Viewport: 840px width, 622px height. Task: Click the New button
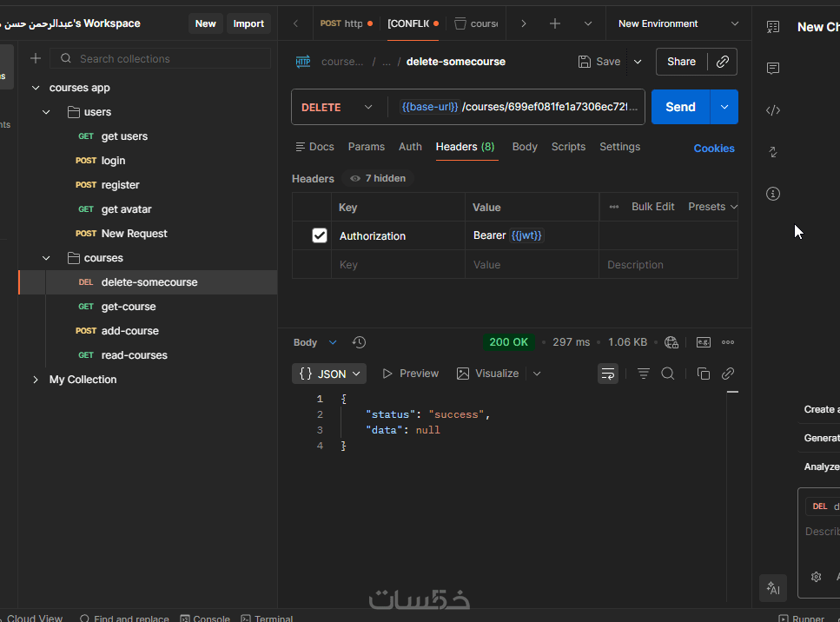[x=205, y=23]
